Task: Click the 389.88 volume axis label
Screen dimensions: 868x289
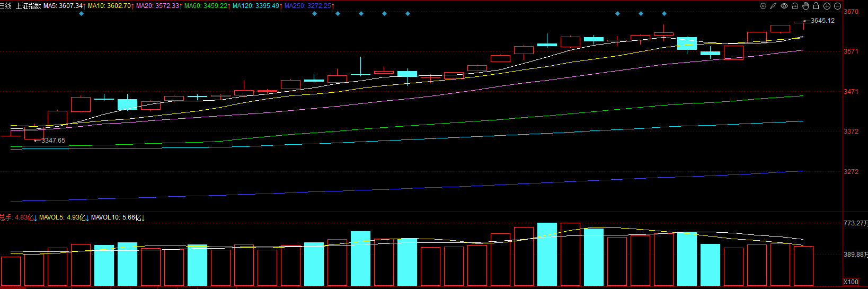Action: (855, 255)
